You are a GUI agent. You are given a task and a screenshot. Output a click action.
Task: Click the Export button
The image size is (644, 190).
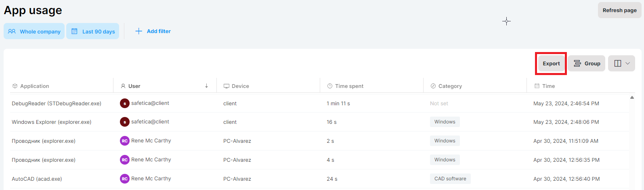[x=551, y=63]
